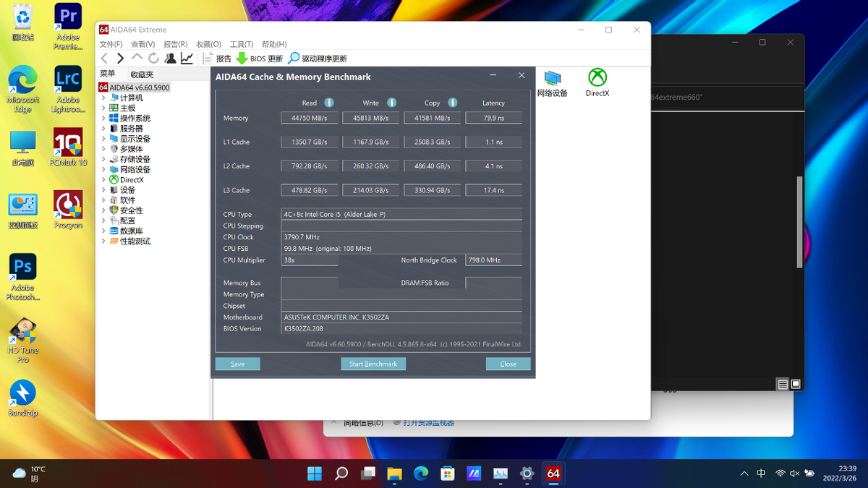Expand the 性能测试 tree node
Image resolution: width=868 pixels, height=488 pixels.
103,241
